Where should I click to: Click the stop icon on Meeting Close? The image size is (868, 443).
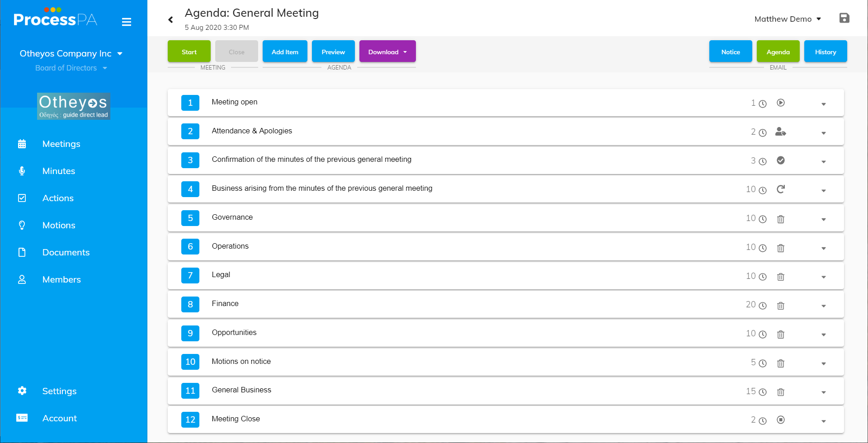pos(780,419)
